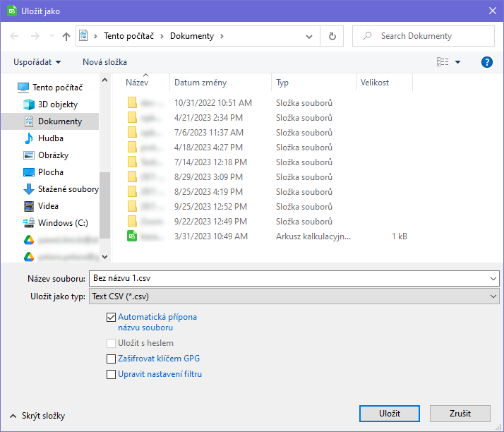Image resolution: width=504 pixels, height=432 pixels.
Task: Open the Uložit jako typ dropdown
Action: click(x=294, y=296)
